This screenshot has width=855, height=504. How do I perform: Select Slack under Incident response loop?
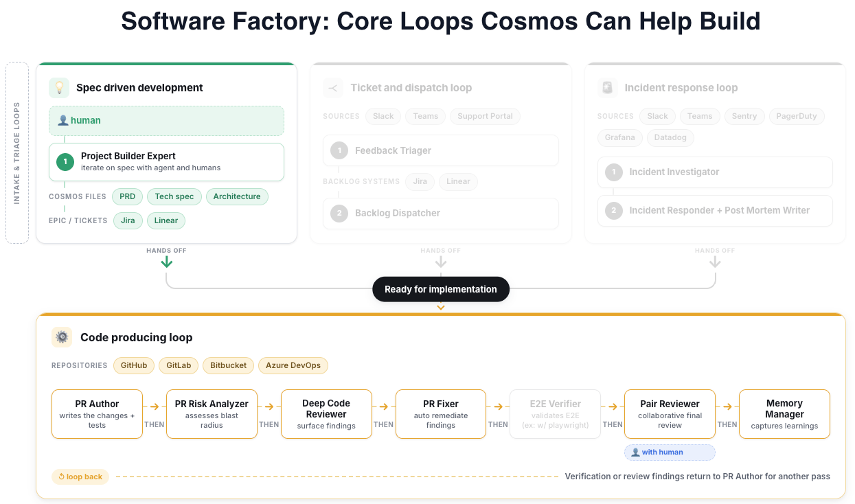click(x=658, y=116)
